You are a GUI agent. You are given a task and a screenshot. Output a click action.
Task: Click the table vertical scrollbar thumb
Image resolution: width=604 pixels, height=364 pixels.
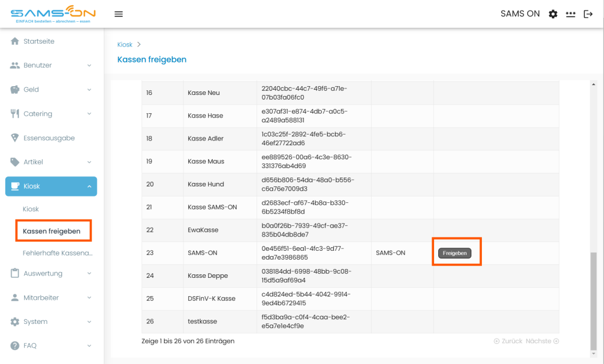[x=593, y=300]
